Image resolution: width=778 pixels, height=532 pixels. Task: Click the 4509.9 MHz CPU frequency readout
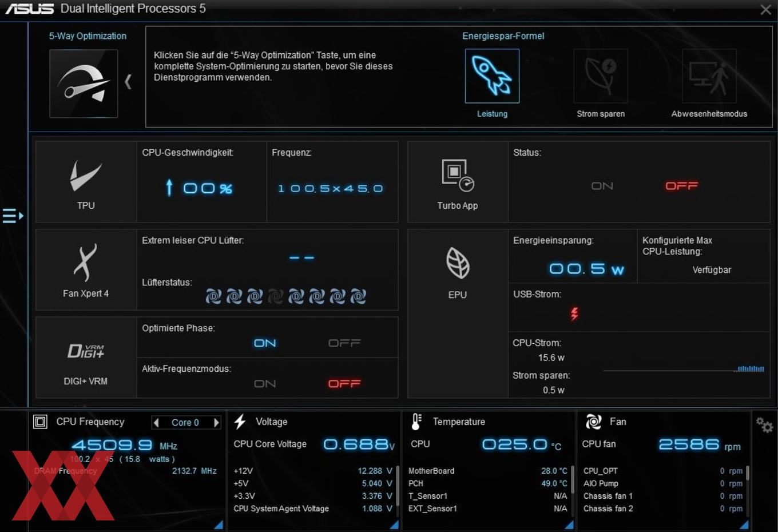click(124, 445)
